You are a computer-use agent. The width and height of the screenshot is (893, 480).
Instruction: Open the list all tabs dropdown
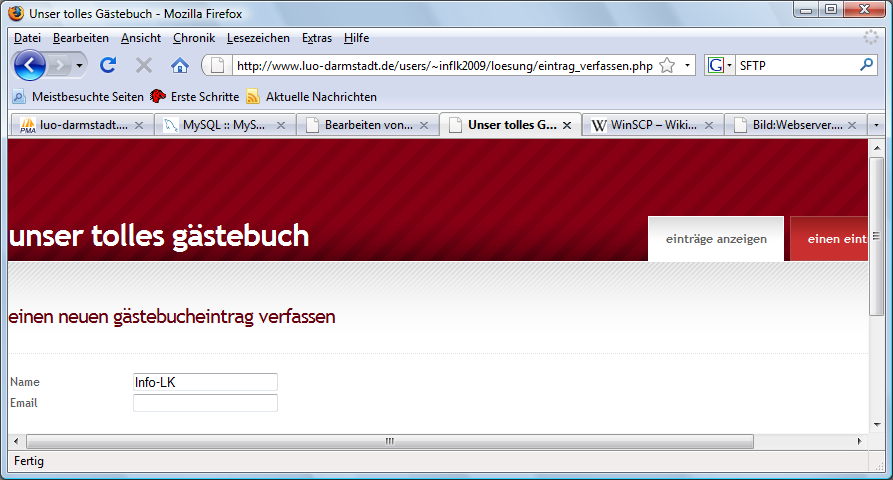pos(877,126)
